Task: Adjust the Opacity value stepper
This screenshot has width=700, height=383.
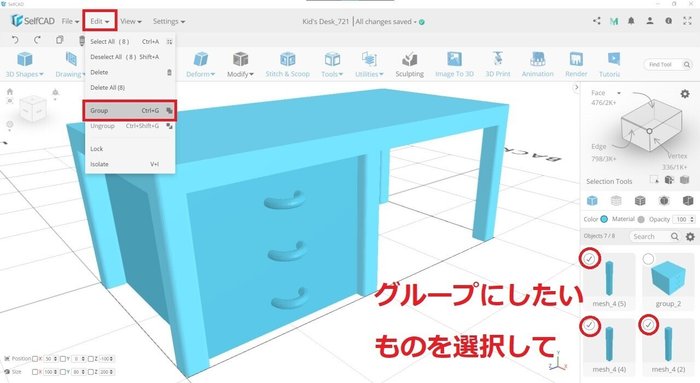Action: [692, 219]
